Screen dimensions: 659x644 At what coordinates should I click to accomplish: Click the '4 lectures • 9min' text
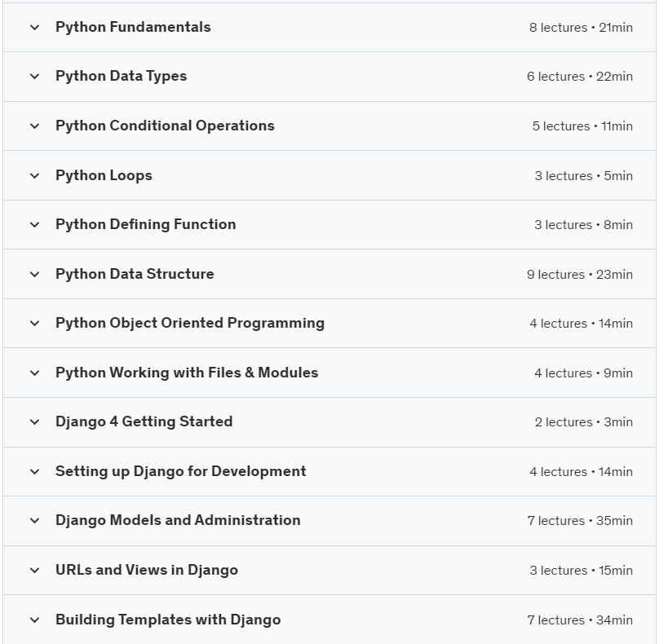[583, 373]
